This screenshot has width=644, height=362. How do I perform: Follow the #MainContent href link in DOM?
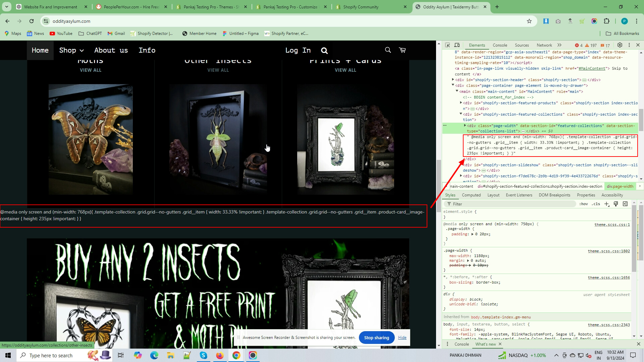coord(592,68)
